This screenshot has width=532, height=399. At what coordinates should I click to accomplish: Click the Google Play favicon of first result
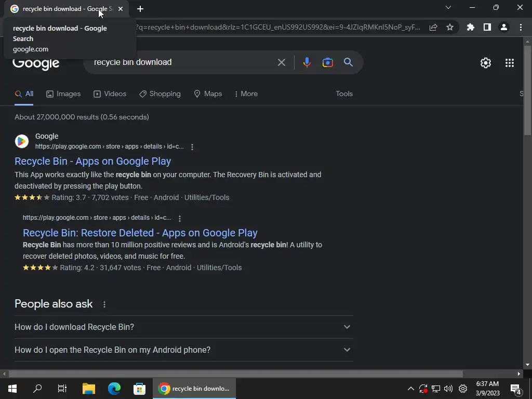pos(22,141)
